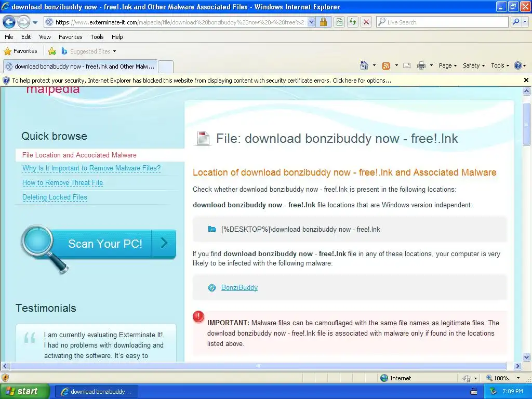Click the Windows Start button
The width and height of the screenshot is (532, 399).
[x=24, y=391]
